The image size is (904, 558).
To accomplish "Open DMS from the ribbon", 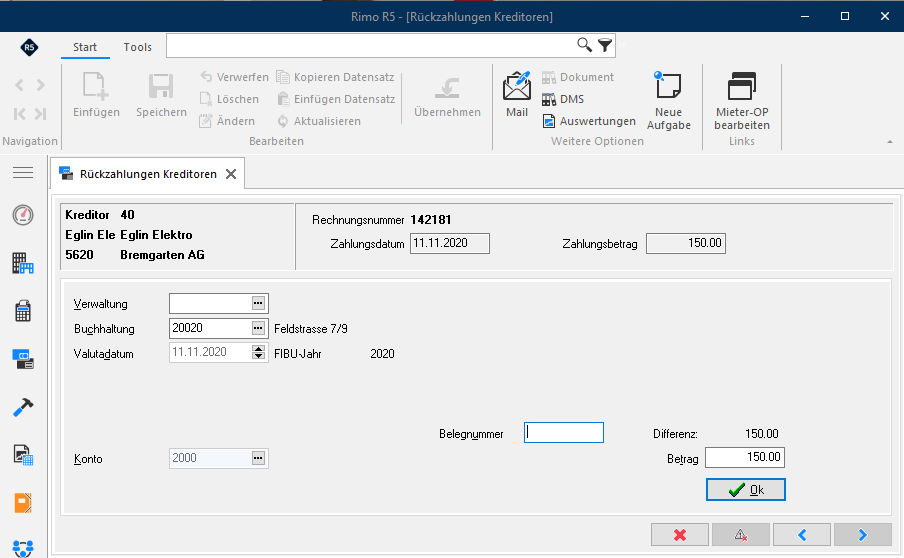I will tap(563, 99).
